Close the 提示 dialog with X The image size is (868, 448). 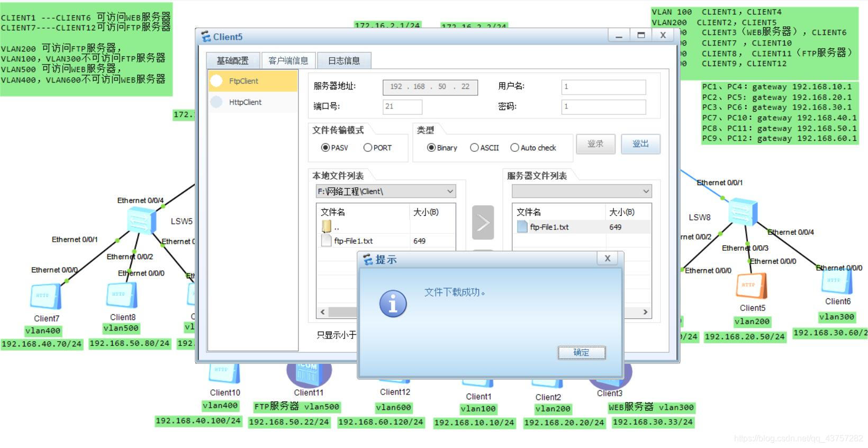click(x=608, y=258)
